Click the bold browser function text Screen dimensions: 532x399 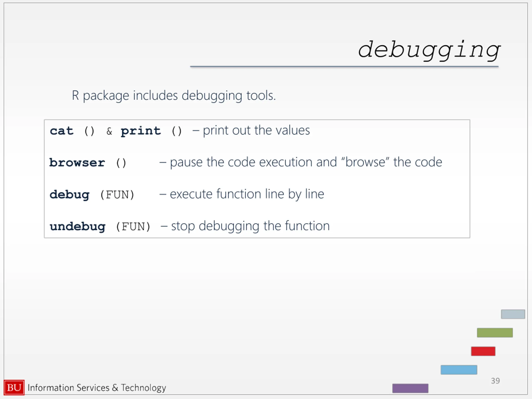click(77, 163)
